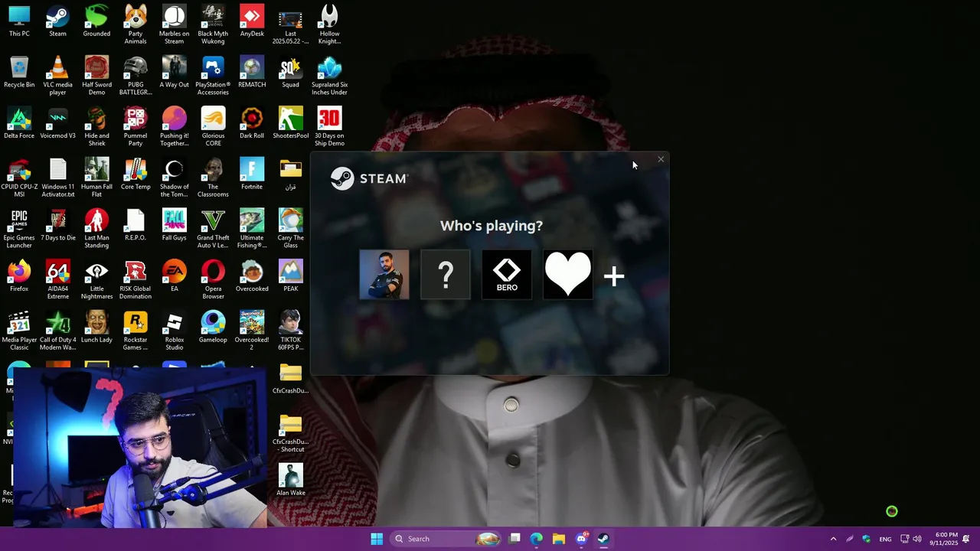Image resolution: width=980 pixels, height=551 pixels.
Task: Close the Steam Who's playing dialog
Action: (661, 159)
